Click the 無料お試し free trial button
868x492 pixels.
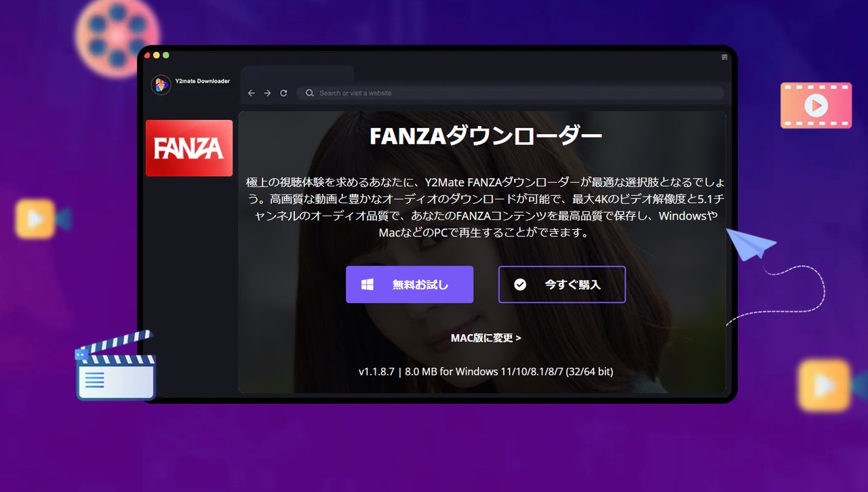pos(410,285)
